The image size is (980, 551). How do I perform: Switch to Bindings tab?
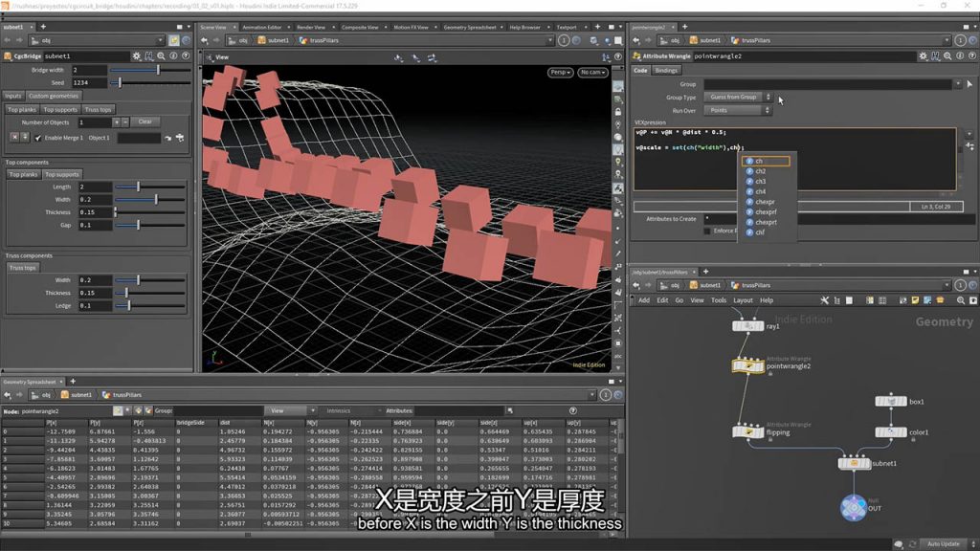point(666,71)
